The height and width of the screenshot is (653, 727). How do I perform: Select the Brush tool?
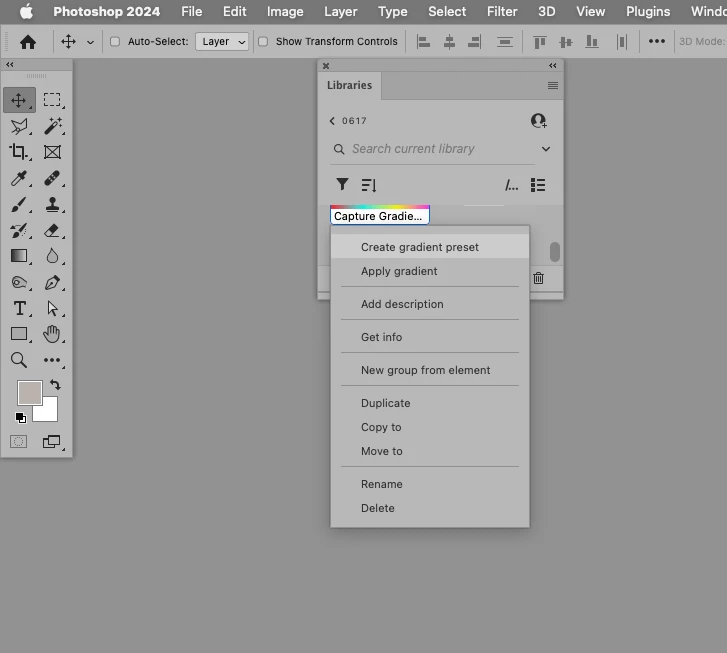(x=19, y=204)
